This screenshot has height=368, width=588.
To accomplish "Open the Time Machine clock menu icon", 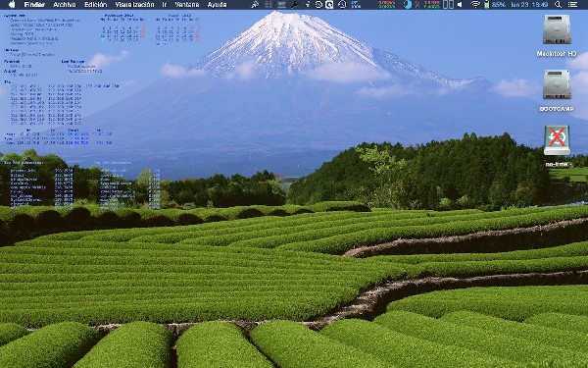I will (342, 5).
